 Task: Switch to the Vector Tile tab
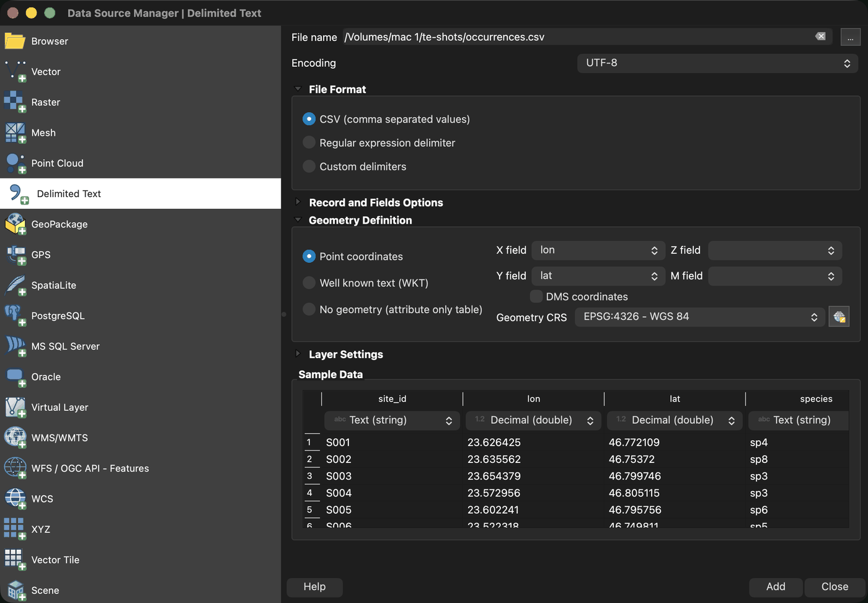coord(140,560)
